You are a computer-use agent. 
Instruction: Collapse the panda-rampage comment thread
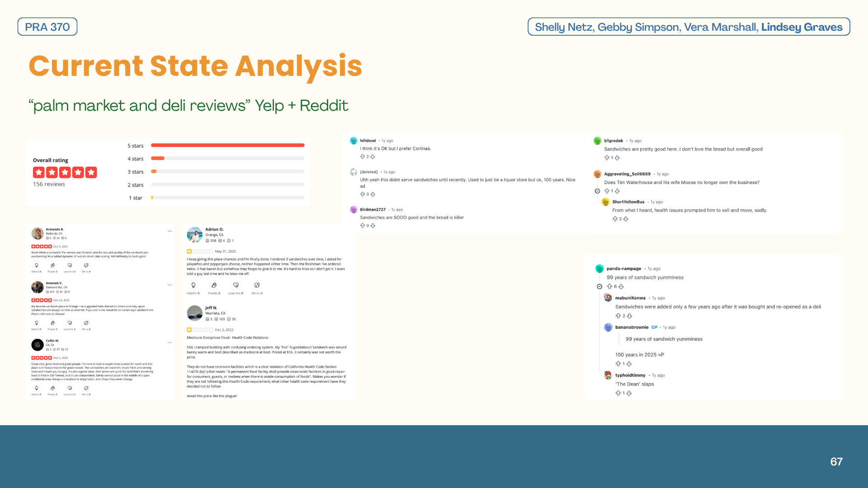coord(599,286)
